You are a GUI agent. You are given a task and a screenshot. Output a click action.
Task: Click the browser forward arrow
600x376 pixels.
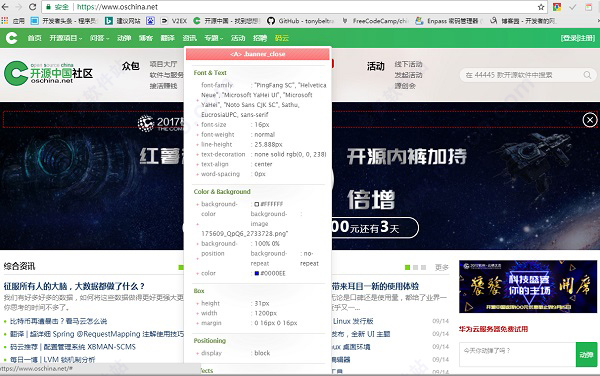18,7
